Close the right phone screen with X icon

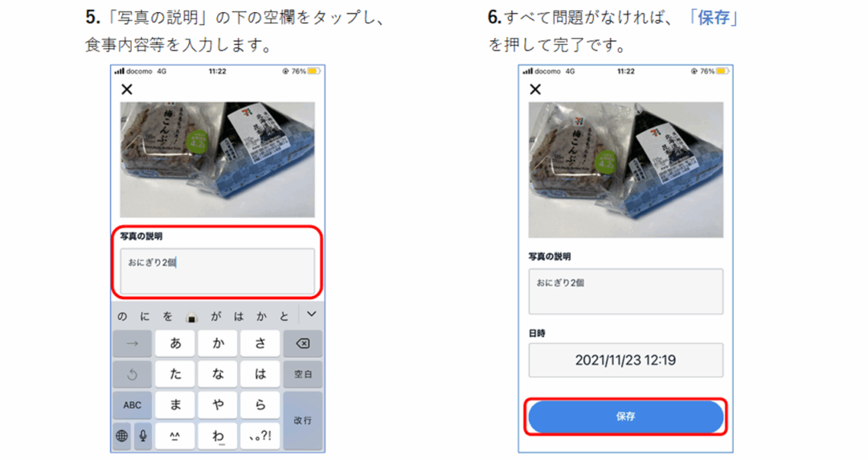point(534,89)
